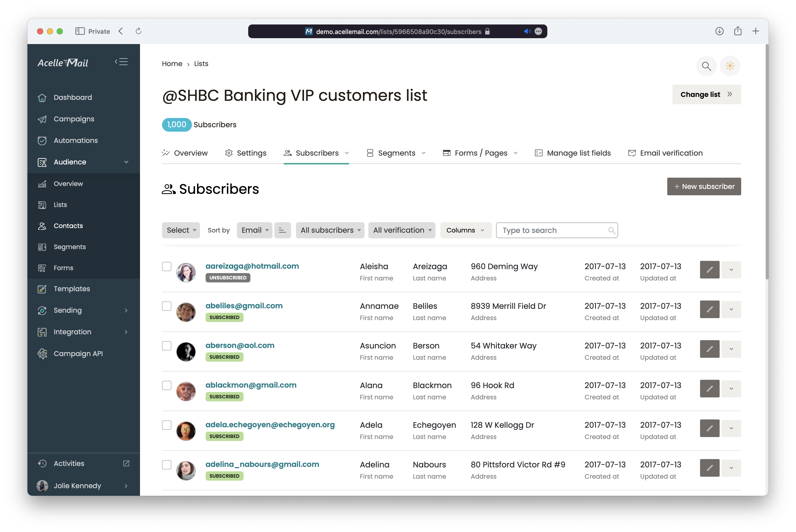This screenshot has width=796, height=532.
Task: Check the box for abeliles@gmail.com
Action: (167, 306)
